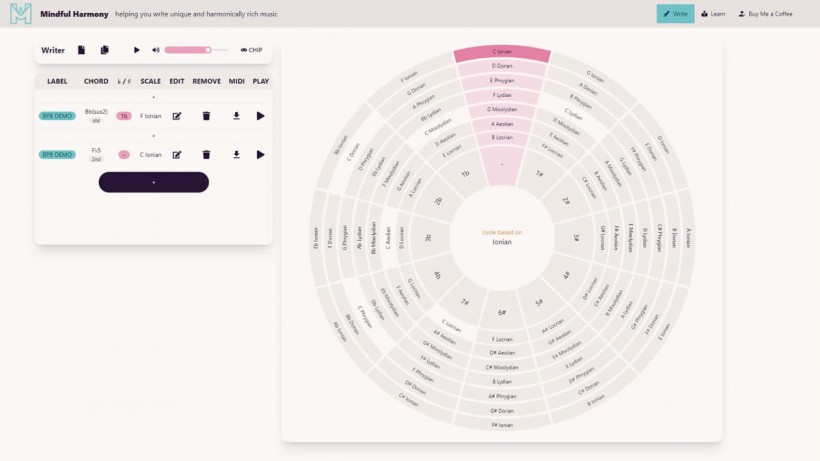The height and width of the screenshot is (461, 820).
Task: Play the F♭5 chord row
Action: [261, 155]
